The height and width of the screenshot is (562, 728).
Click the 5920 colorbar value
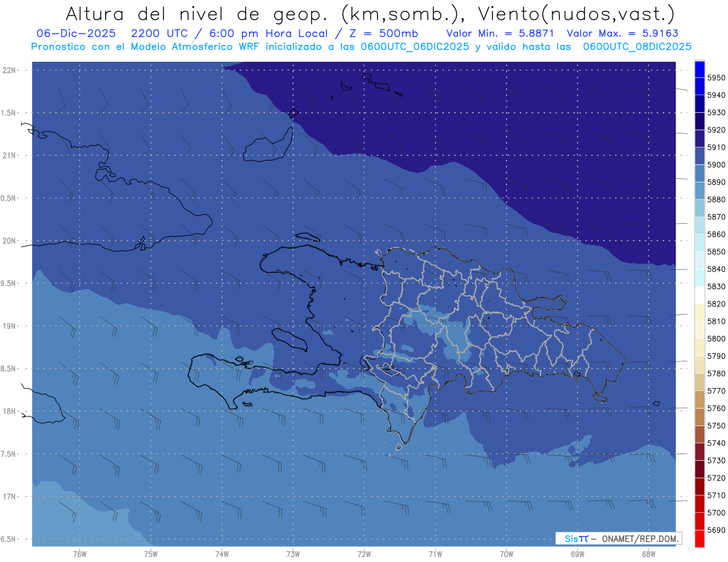(x=716, y=130)
